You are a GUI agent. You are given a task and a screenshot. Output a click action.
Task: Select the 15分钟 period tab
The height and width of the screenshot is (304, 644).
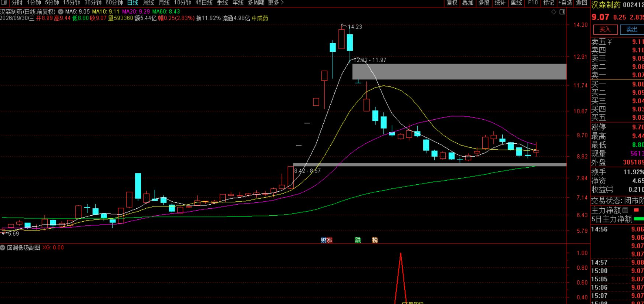72,3
